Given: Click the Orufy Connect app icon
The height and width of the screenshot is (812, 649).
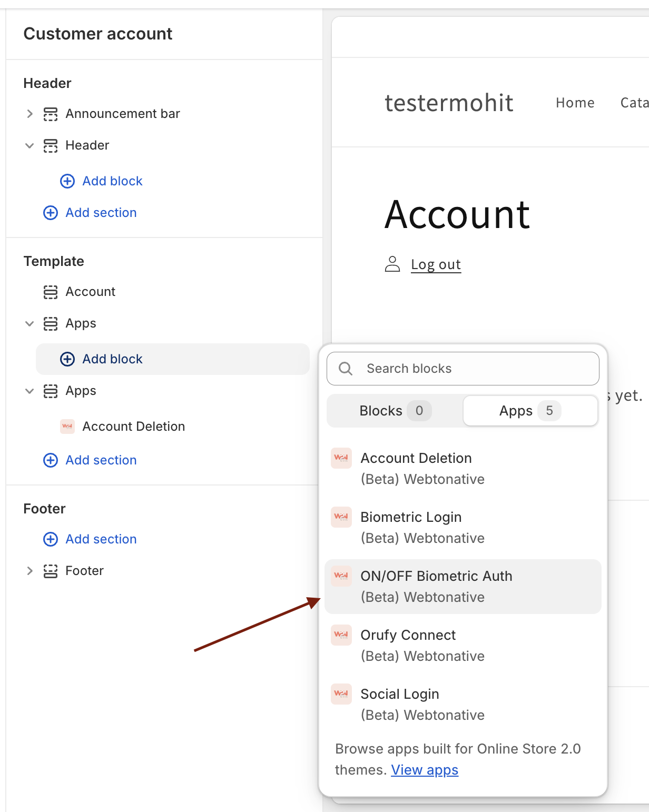Looking at the screenshot, I should pyautogui.click(x=341, y=635).
